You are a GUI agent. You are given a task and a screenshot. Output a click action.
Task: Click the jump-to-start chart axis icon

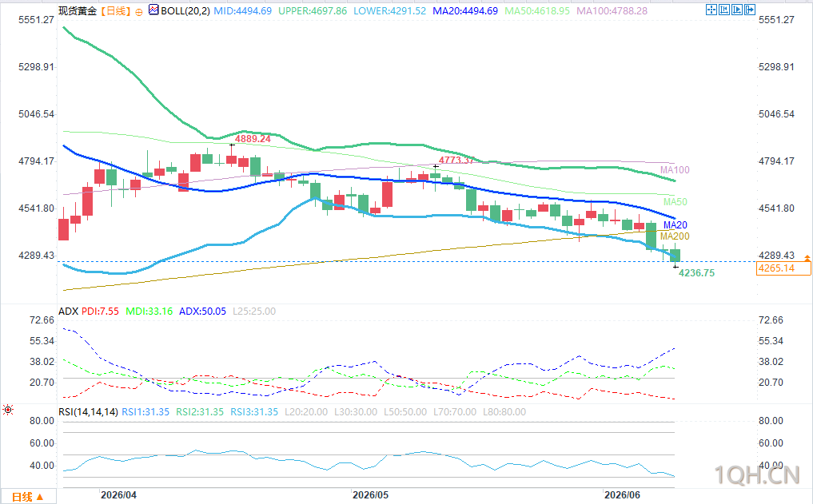click(724, 10)
